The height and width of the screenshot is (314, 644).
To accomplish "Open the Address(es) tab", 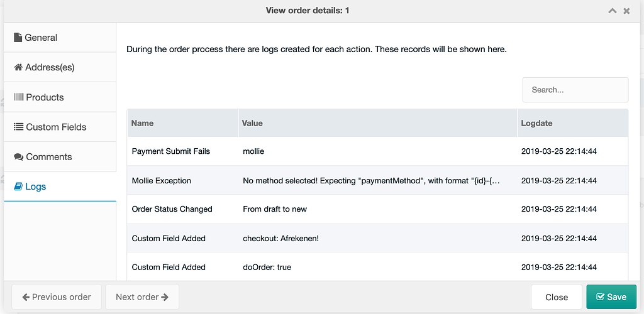I will pyautogui.click(x=60, y=67).
